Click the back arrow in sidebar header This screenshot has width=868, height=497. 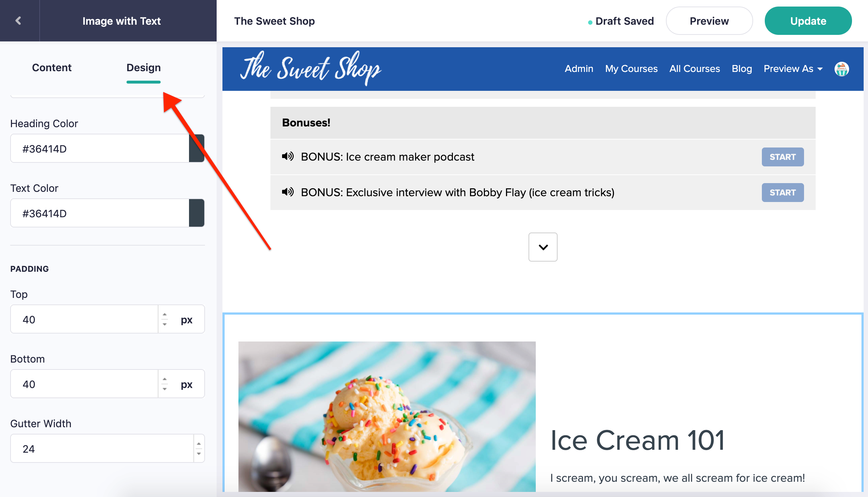point(19,21)
